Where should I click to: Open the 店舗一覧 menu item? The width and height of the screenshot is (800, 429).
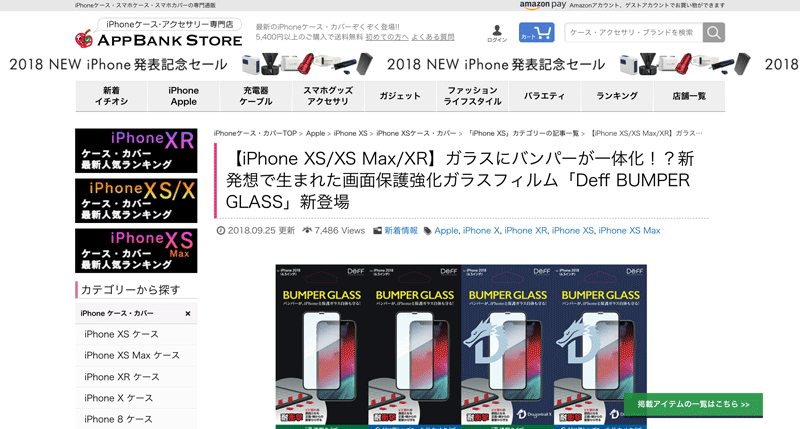coord(689,96)
